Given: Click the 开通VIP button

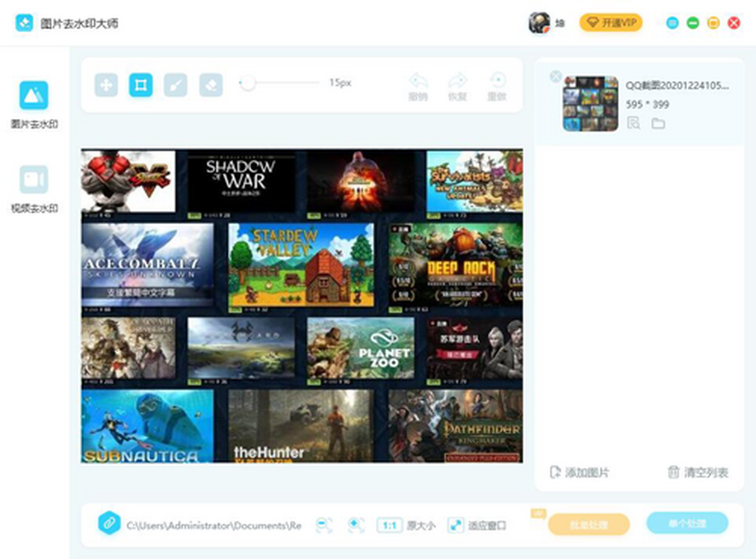Looking at the screenshot, I should coord(610,23).
